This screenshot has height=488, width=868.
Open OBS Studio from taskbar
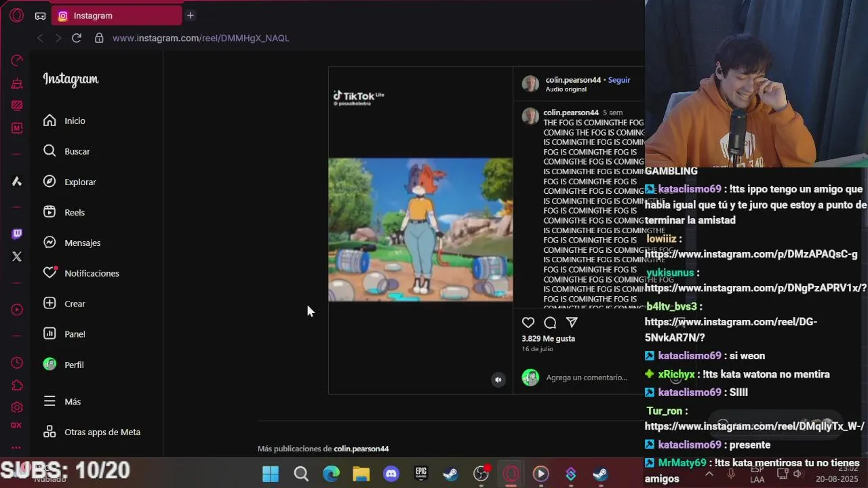coord(481,474)
